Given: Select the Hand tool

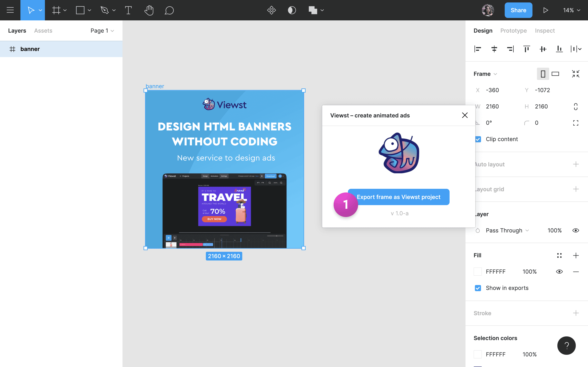Looking at the screenshot, I should 149,10.
